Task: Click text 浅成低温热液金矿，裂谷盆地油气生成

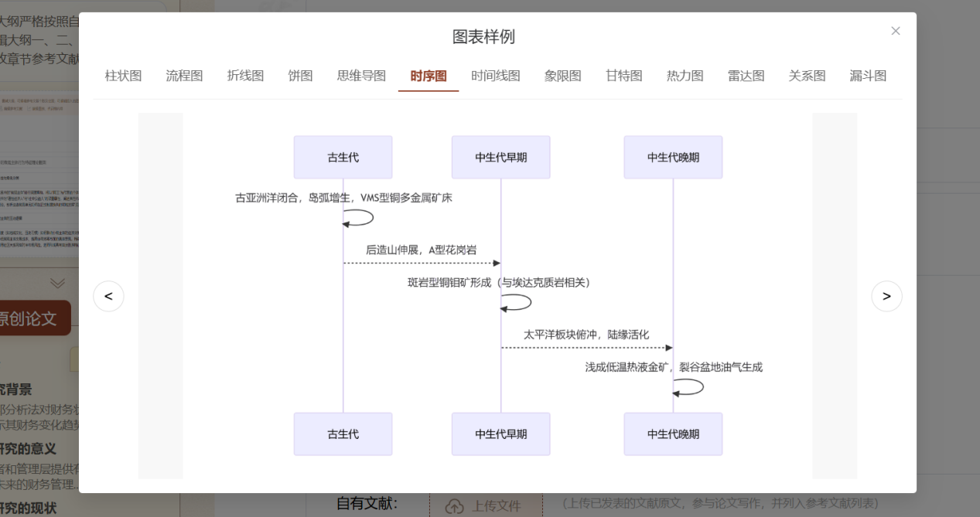Action: tap(674, 367)
